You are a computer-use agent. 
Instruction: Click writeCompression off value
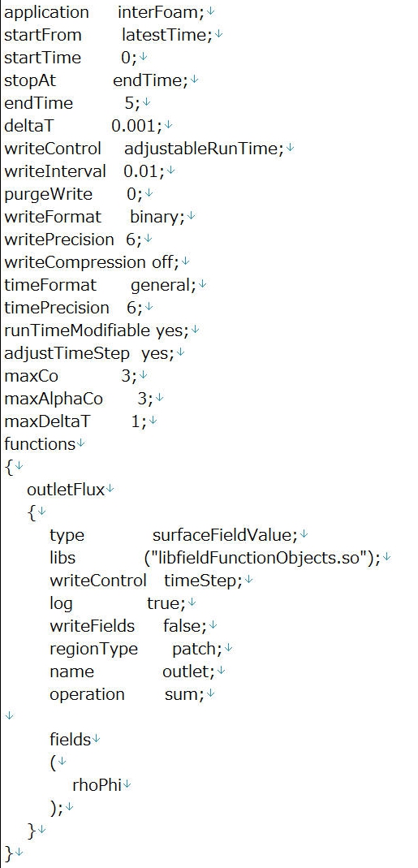(x=165, y=261)
